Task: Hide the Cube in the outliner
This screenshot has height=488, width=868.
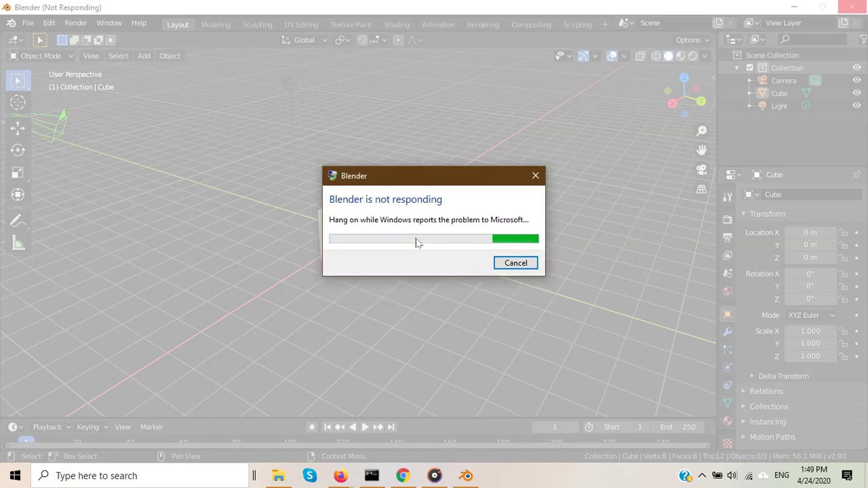Action: point(856,94)
